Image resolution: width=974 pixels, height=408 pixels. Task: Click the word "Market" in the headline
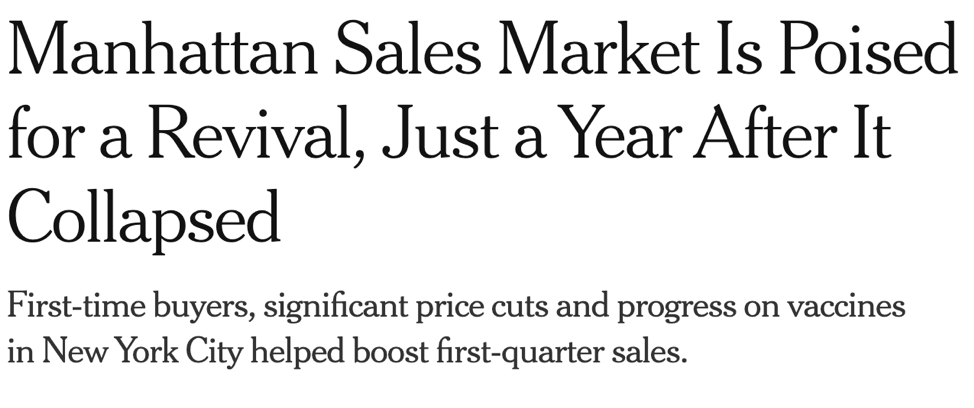[599, 48]
